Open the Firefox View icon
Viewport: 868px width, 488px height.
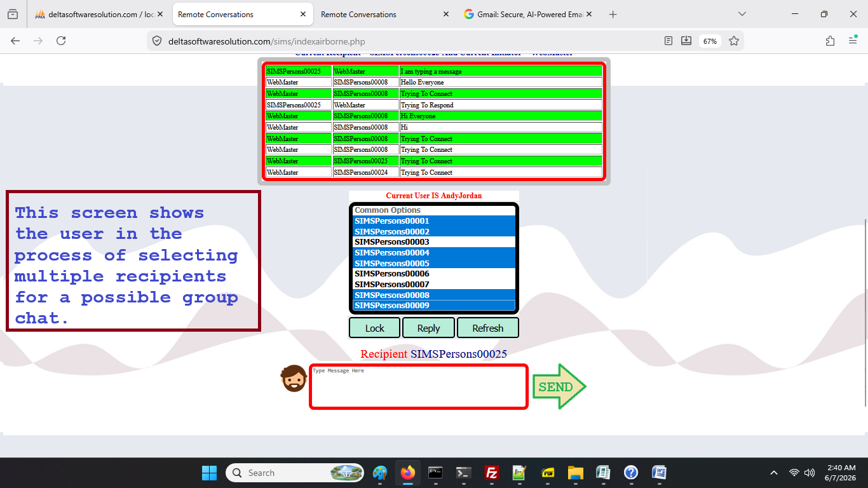tap(13, 14)
